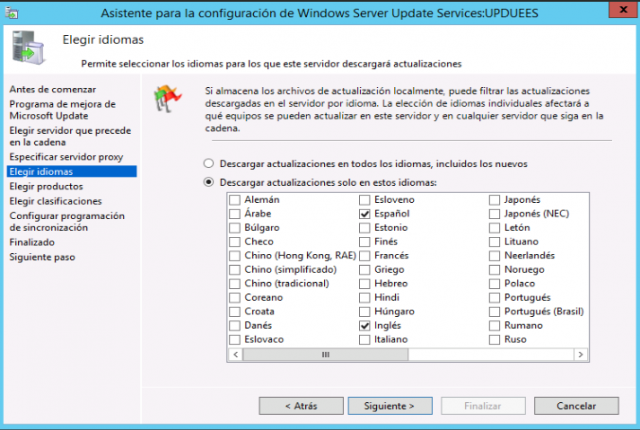Viewport: 640px width, 430px height.
Task: Click the Cancelar button
Action: pyautogui.click(x=576, y=406)
